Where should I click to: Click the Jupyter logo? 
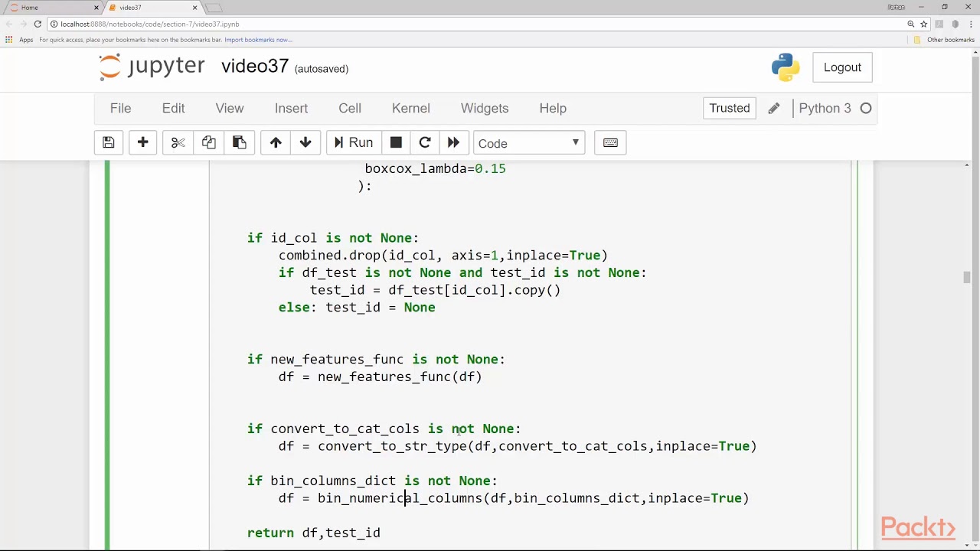pyautogui.click(x=152, y=67)
